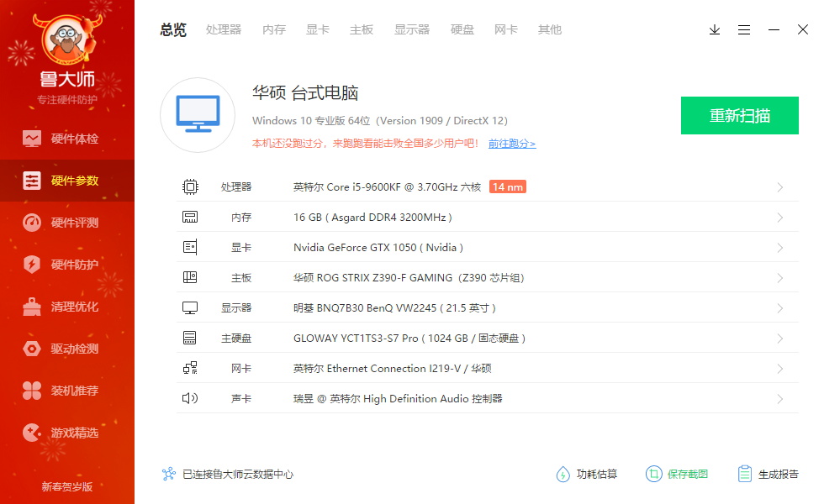Open 硬件评测 gauge icon

(x=32, y=223)
